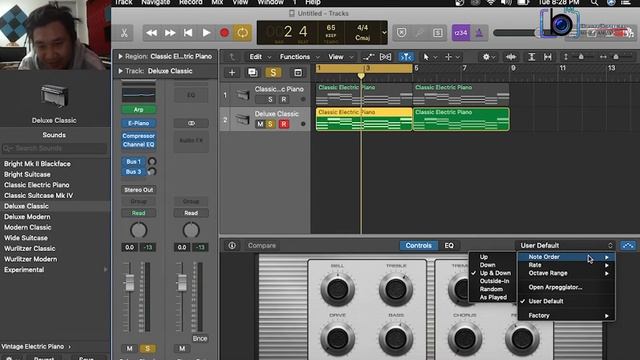
Task: Click the duplicate track icon
Action: [253, 73]
